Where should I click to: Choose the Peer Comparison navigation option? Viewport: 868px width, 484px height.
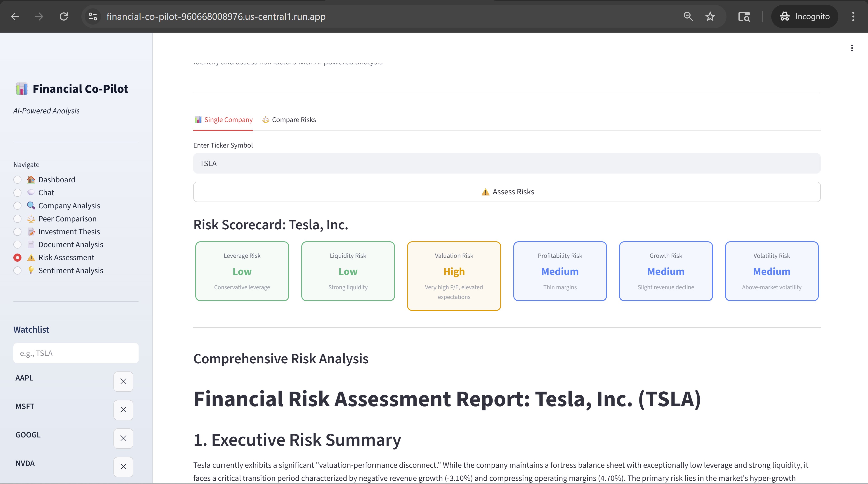(18, 219)
